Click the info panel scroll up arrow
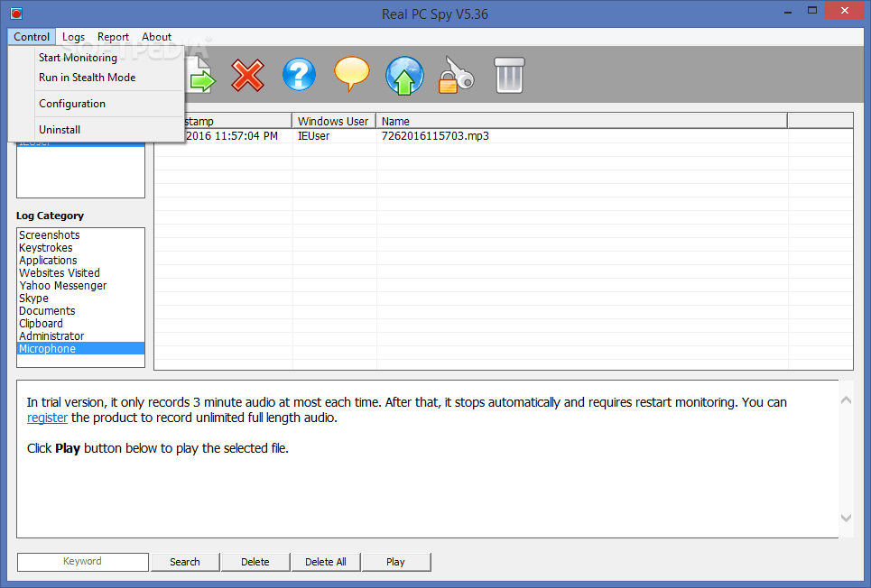This screenshot has width=871, height=588. (x=846, y=400)
